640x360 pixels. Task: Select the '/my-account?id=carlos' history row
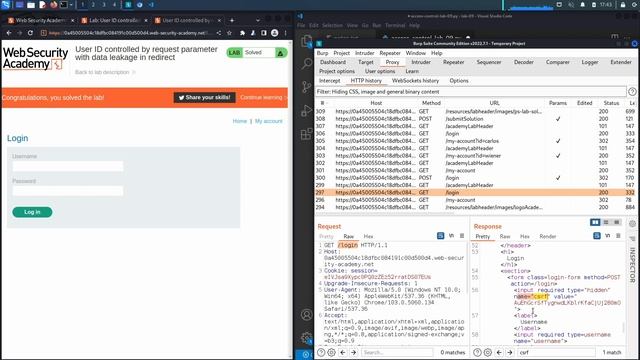pos(476,141)
